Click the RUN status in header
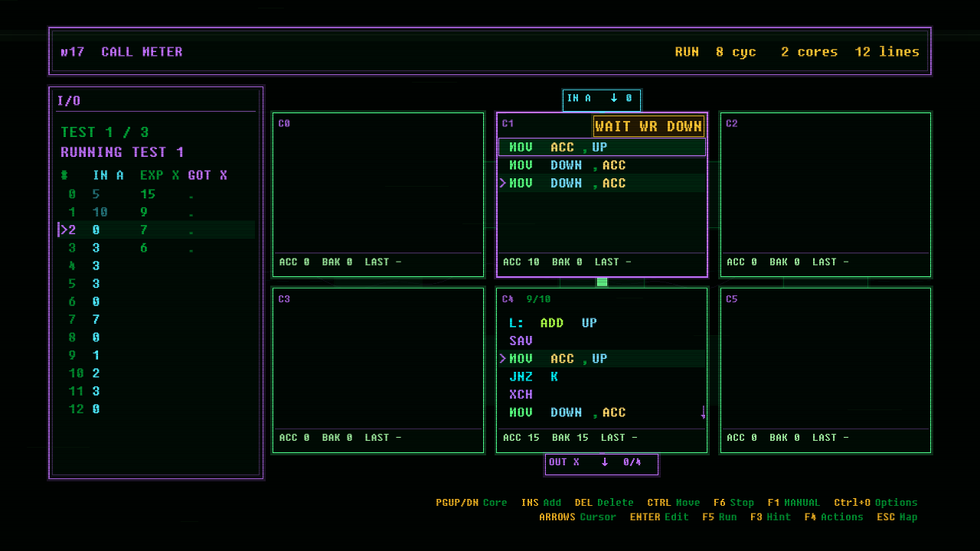 click(687, 52)
